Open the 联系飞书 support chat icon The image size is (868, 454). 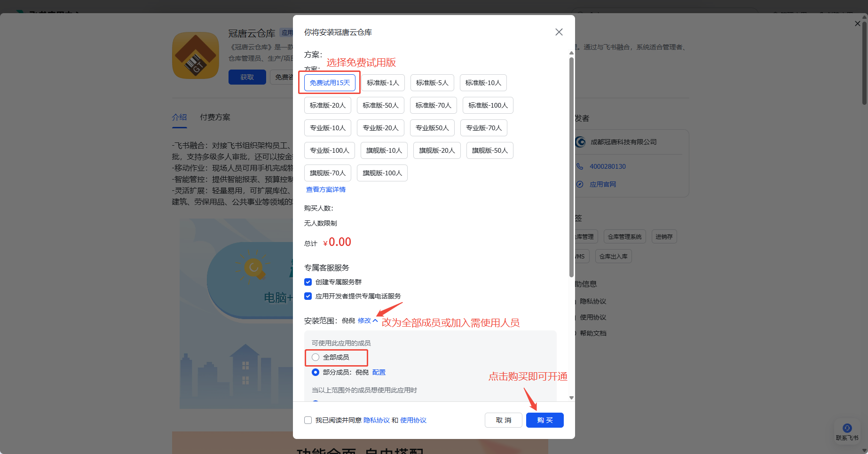pos(847,431)
